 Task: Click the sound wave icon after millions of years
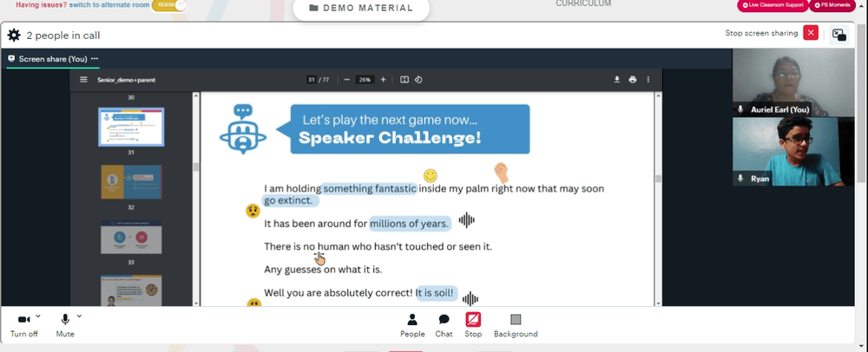(x=467, y=220)
